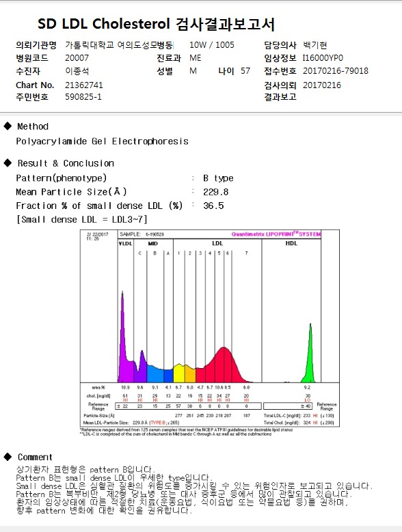
Task: Click the age value 57
Action: pos(245,71)
